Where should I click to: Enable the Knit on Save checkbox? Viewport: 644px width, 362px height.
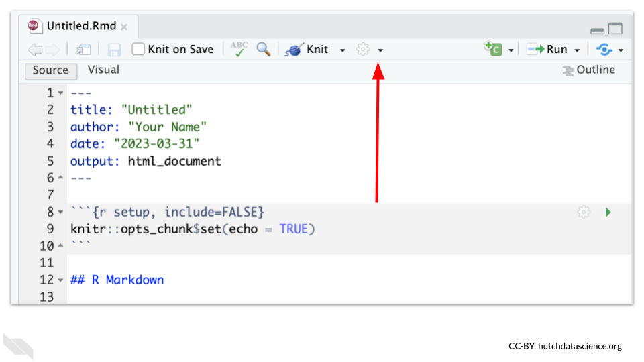pos(138,49)
